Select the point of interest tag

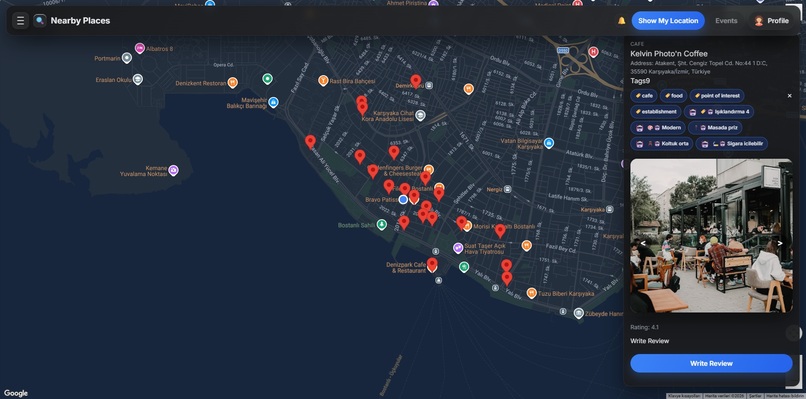(717, 96)
